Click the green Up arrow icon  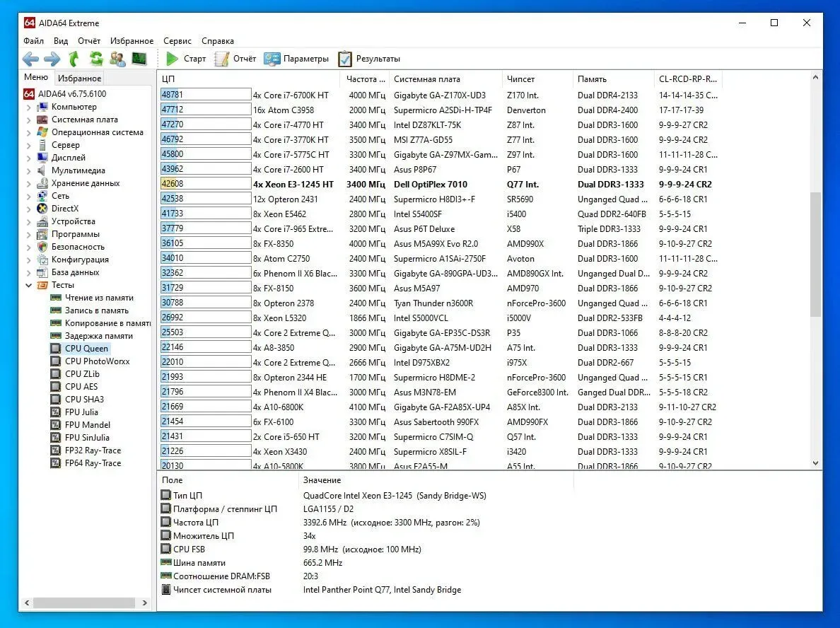pyautogui.click(x=74, y=59)
